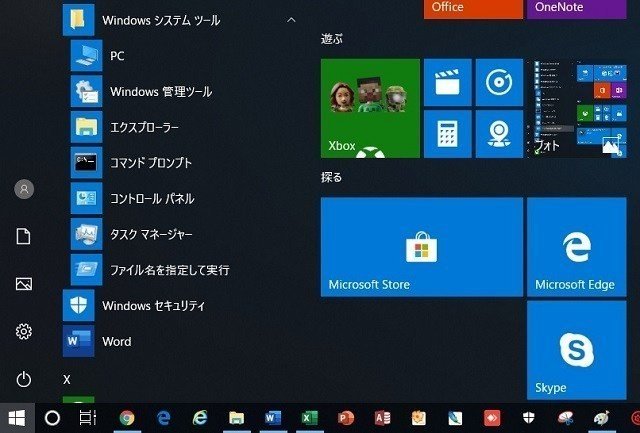Collapse the Windows システム ツール folder chevron
640x433 pixels.
click(291, 20)
